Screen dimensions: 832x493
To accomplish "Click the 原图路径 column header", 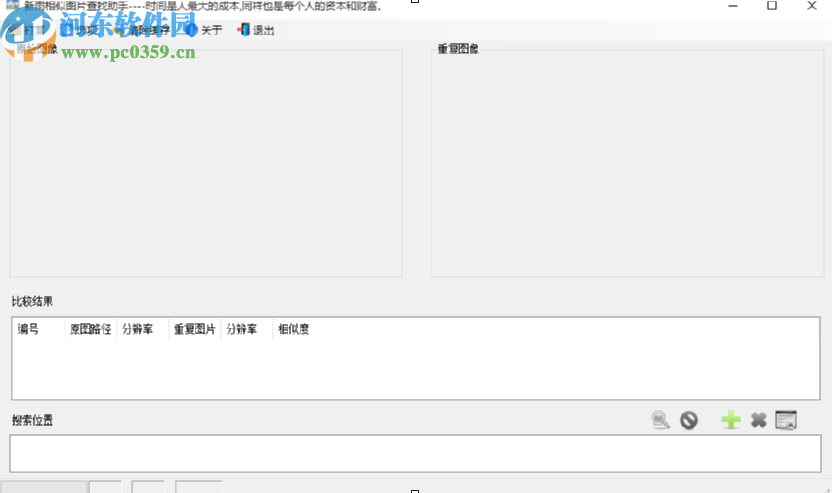I will [x=90, y=329].
